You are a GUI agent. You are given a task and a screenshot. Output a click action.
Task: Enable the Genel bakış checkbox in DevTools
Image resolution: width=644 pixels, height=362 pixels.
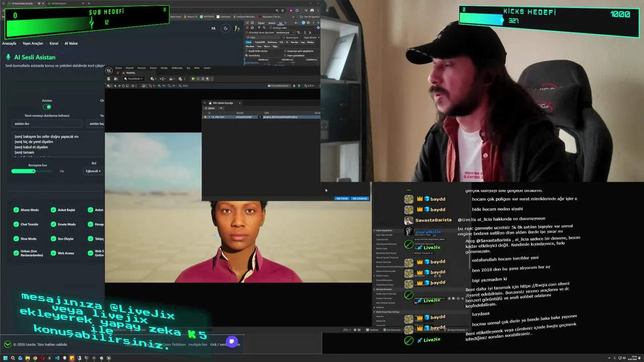[247, 55]
